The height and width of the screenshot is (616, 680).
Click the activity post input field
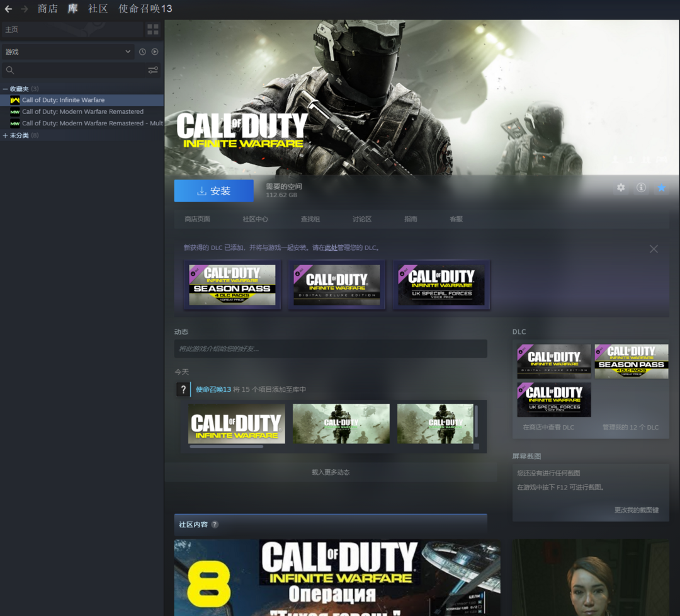331,349
